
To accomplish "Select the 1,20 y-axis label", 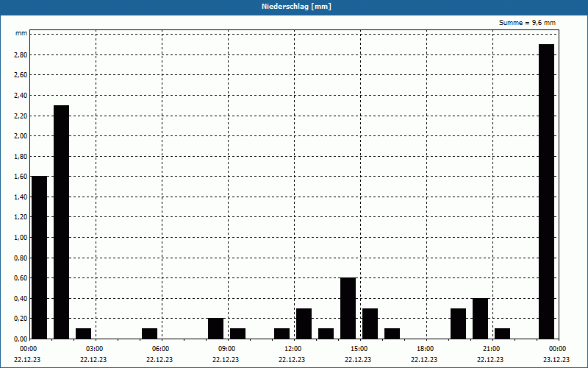I will [21, 217].
